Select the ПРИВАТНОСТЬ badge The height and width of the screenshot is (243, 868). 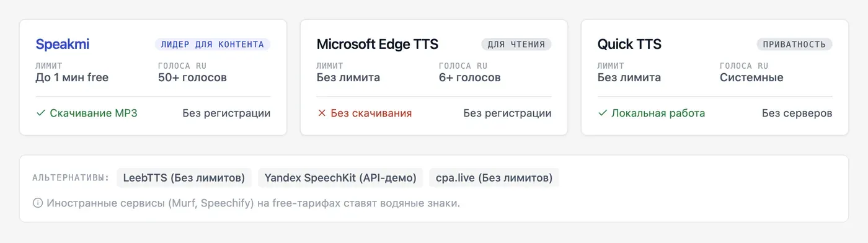click(x=794, y=45)
